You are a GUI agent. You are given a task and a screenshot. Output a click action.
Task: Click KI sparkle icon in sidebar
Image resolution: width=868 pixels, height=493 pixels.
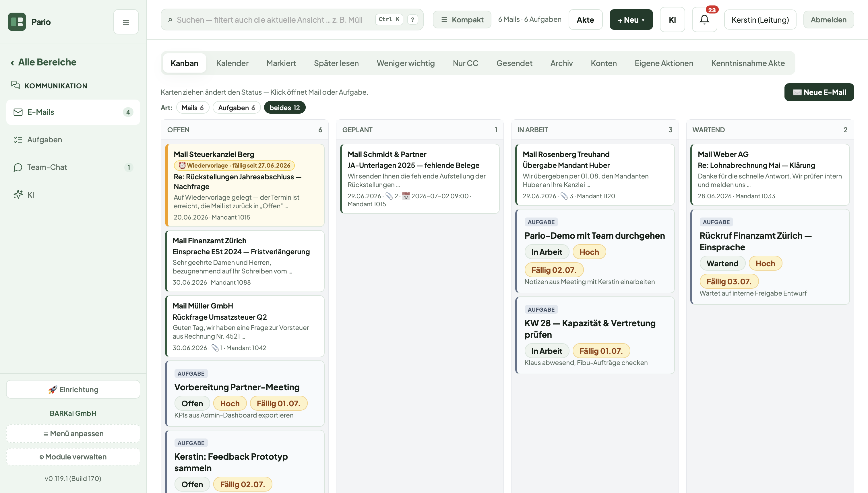[18, 194]
